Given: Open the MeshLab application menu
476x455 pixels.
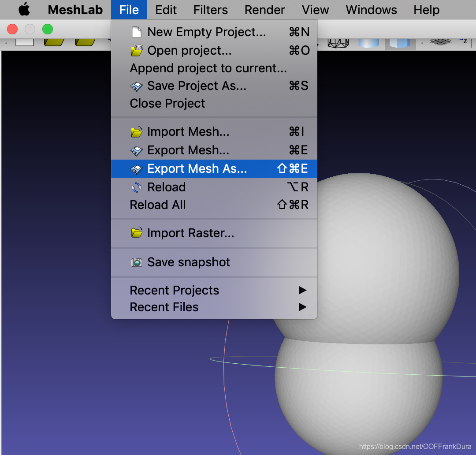Looking at the screenshot, I should click(x=75, y=10).
